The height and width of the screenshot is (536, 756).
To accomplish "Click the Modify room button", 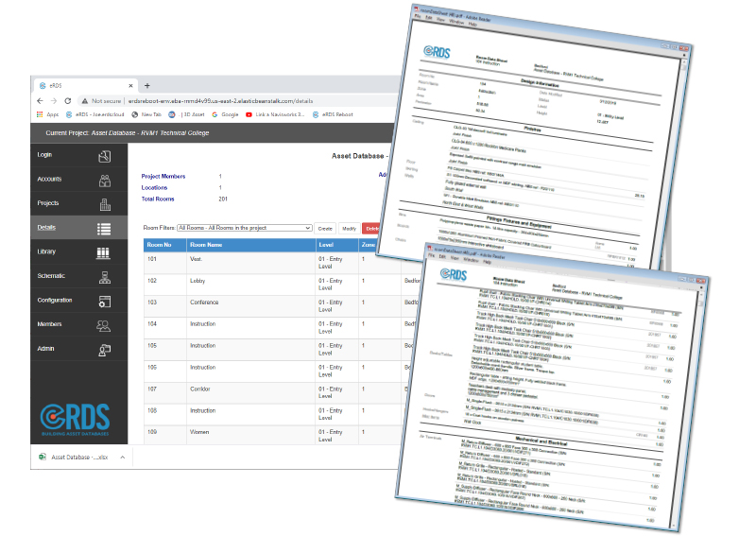I will (349, 228).
